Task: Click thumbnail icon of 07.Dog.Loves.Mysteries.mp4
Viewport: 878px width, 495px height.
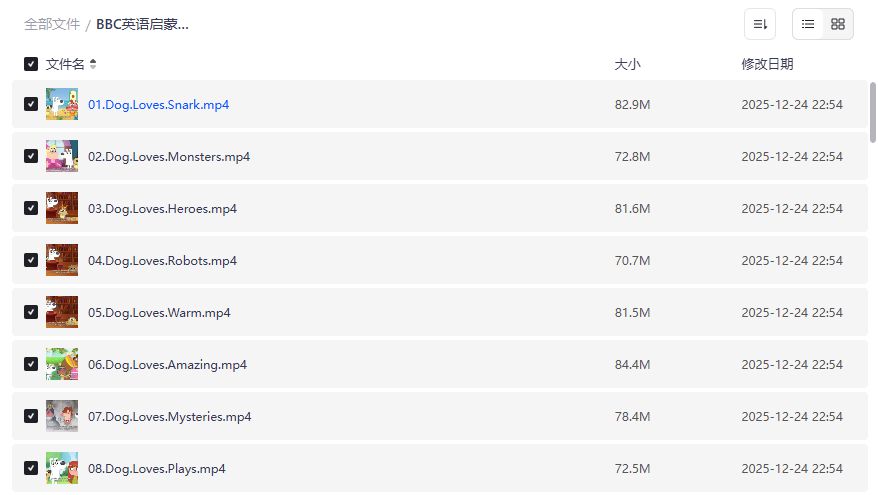Action: [x=62, y=416]
